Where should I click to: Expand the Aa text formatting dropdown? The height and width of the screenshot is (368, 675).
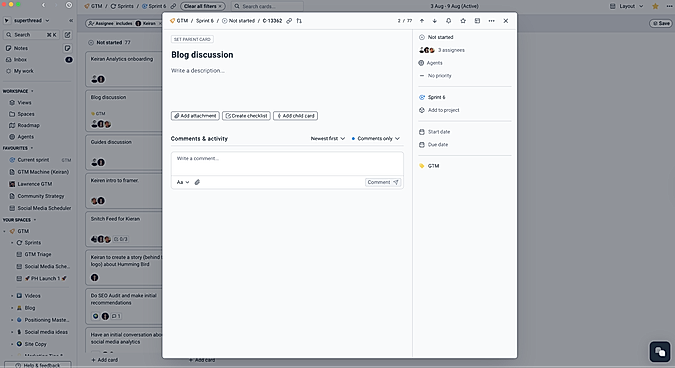(x=183, y=182)
